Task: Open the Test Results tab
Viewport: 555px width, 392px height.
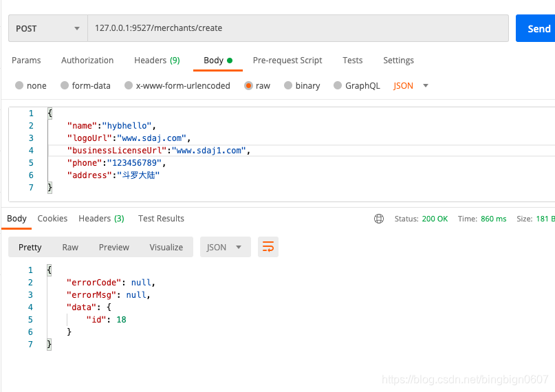Action: pyautogui.click(x=161, y=218)
